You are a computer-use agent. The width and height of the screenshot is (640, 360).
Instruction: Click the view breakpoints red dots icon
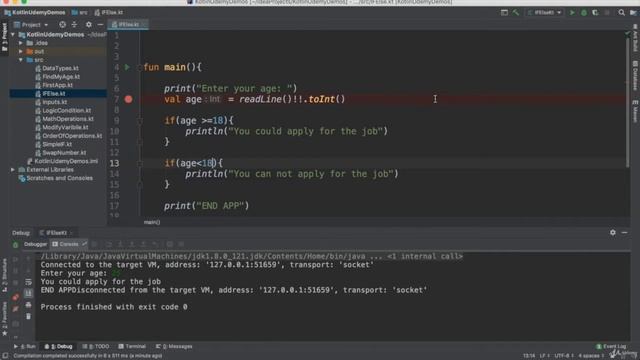16,297
